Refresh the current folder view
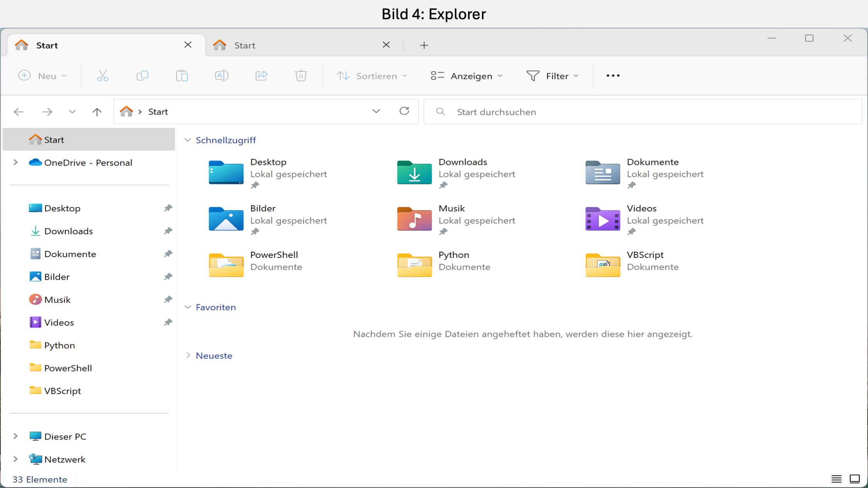 404,111
